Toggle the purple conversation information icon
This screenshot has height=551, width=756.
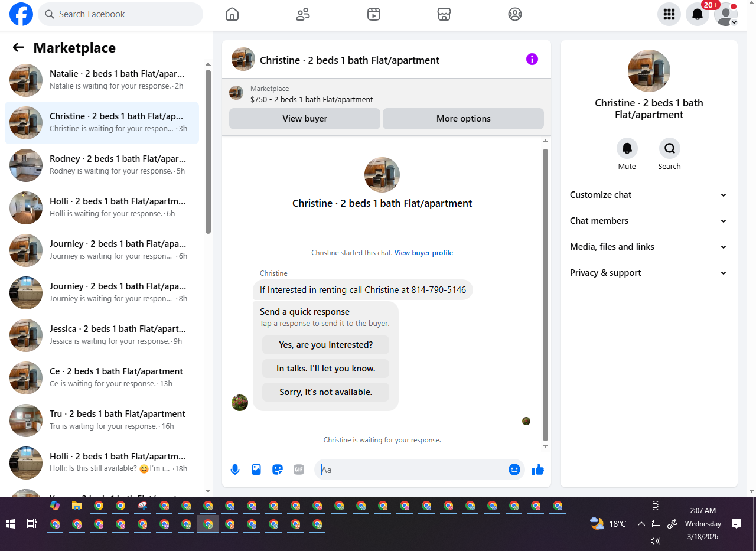[532, 59]
